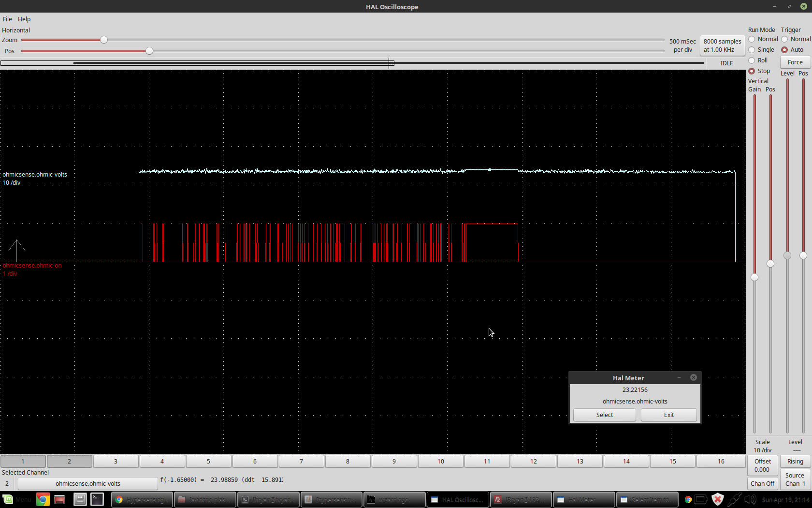Click Select in the Hal Meter
The width and height of the screenshot is (812, 508).
(604, 415)
